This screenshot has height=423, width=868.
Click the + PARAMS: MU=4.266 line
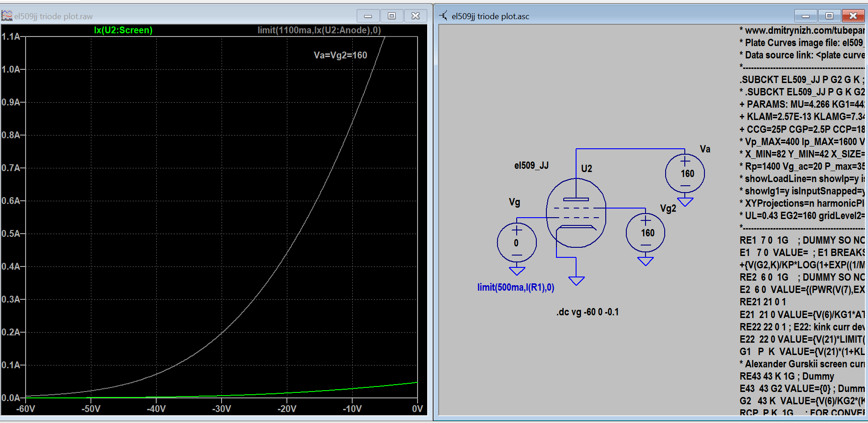pos(802,104)
